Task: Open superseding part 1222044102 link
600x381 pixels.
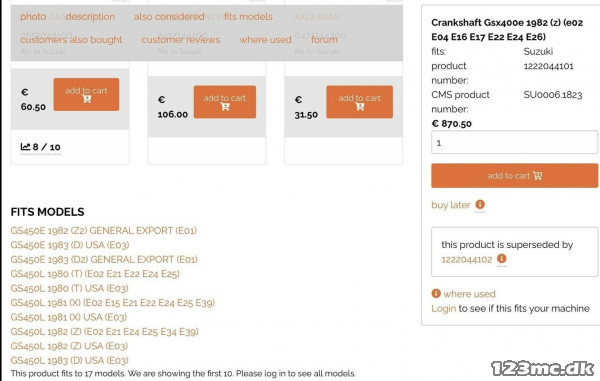Action: tap(466, 259)
